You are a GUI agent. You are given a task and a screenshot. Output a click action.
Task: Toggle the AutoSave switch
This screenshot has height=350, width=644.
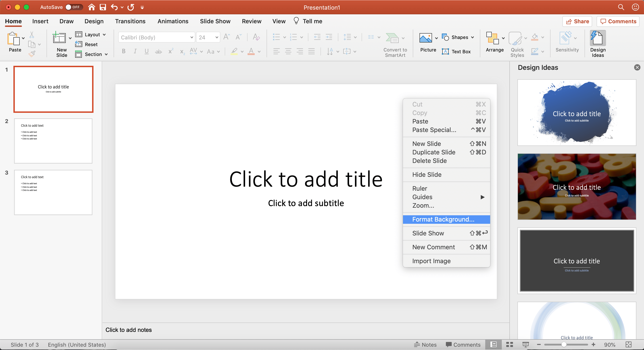pyautogui.click(x=74, y=7)
